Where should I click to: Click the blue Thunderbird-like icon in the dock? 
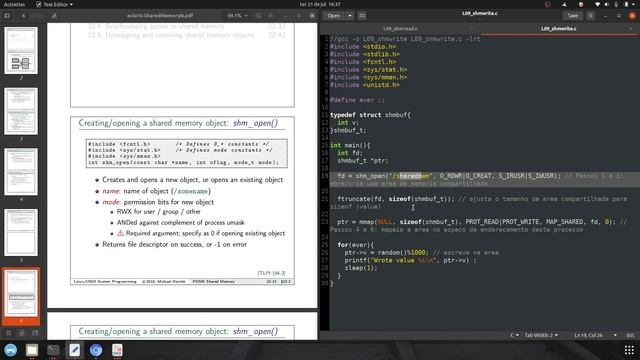pos(11,350)
